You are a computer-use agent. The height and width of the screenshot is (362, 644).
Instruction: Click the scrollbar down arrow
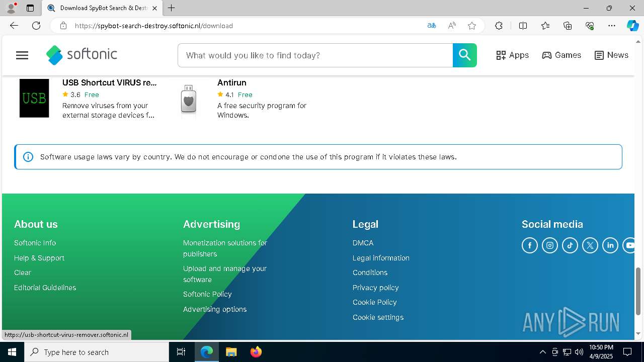point(638,333)
